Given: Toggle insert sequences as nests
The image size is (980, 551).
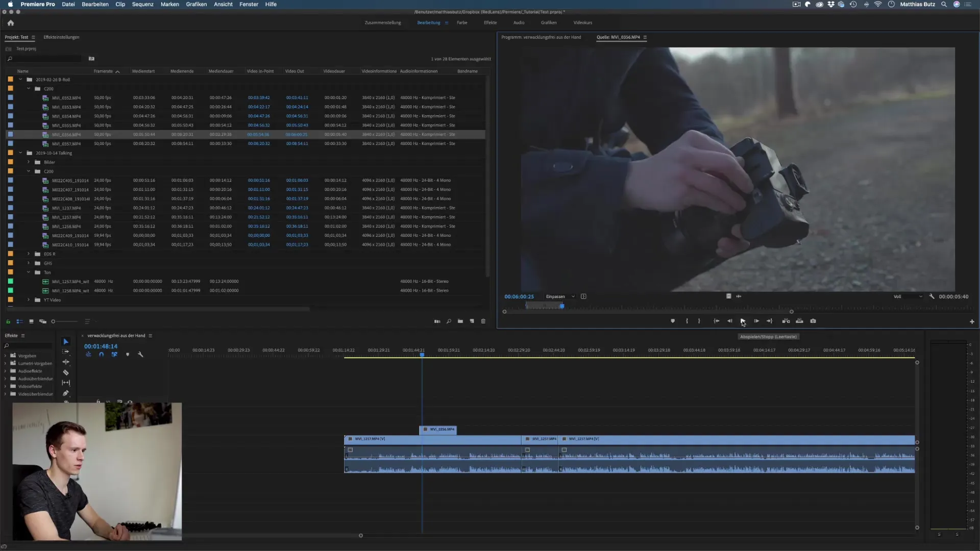Looking at the screenshot, I should coord(88,355).
